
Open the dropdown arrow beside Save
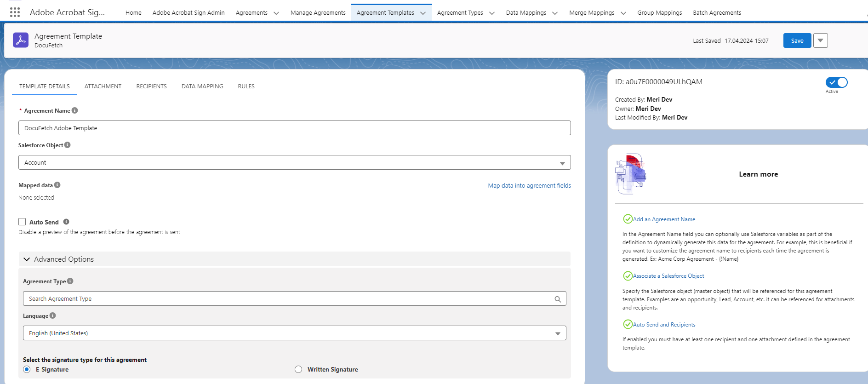820,40
